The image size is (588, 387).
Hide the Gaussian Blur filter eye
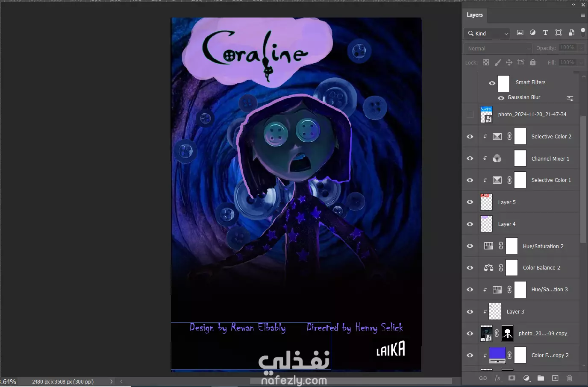pyautogui.click(x=501, y=98)
